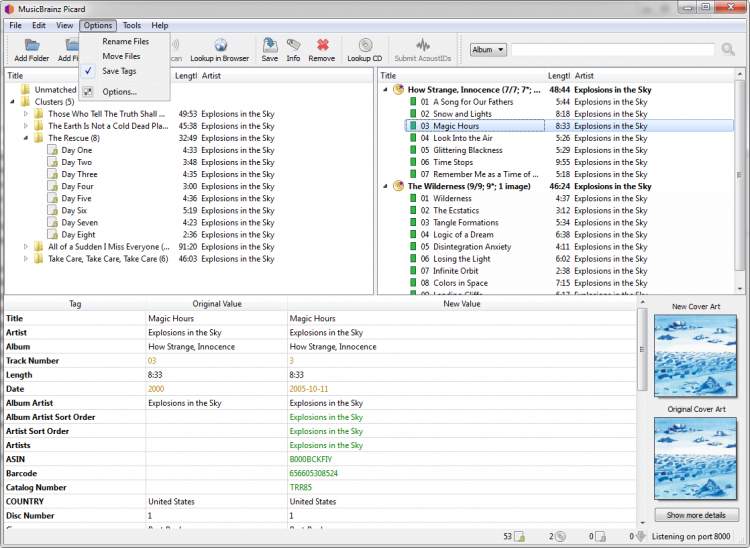Expand Those Who Tell The Truth cluster
This screenshot has height=548, width=750.
tap(26, 114)
